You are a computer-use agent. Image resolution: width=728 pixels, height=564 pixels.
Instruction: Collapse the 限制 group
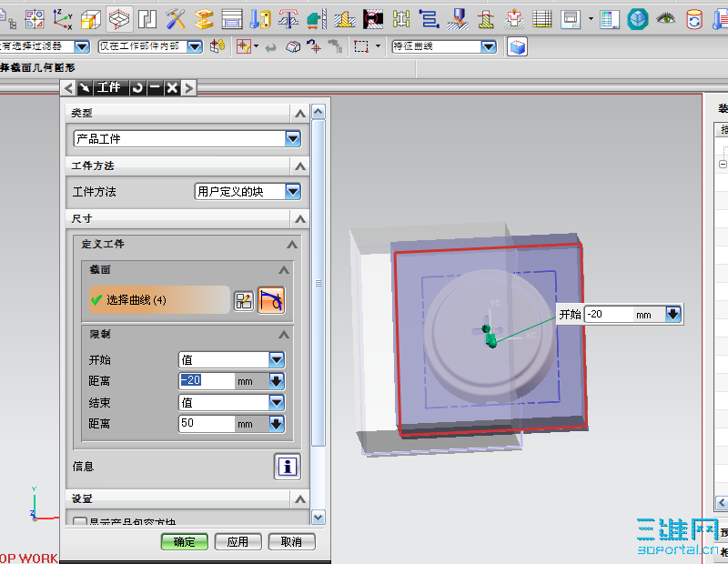tap(284, 335)
